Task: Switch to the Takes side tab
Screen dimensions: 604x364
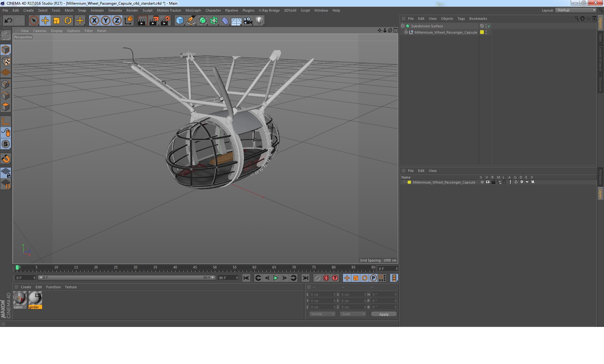Action: 600,38
